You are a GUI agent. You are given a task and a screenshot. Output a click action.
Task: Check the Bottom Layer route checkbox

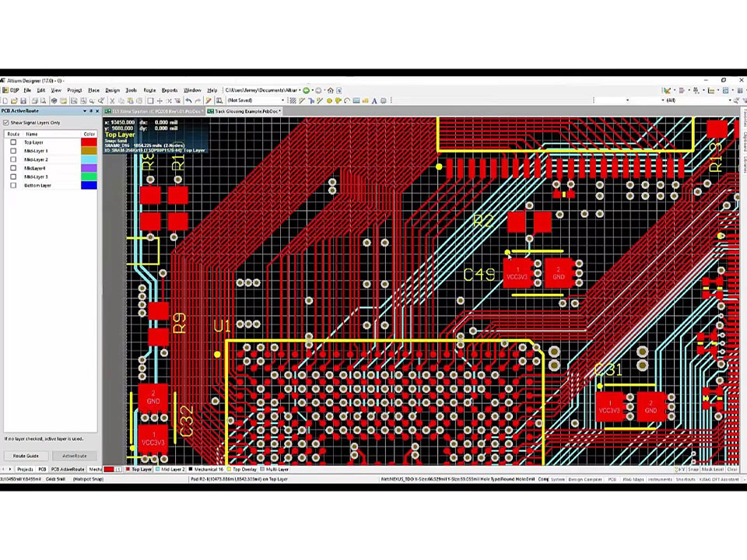pyautogui.click(x=13, y=185)
